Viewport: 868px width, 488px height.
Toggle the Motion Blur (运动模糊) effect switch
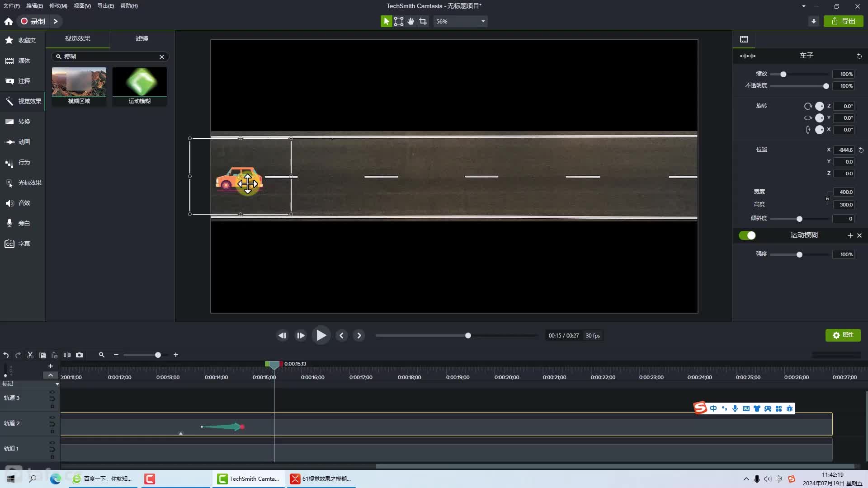(747, 235)
